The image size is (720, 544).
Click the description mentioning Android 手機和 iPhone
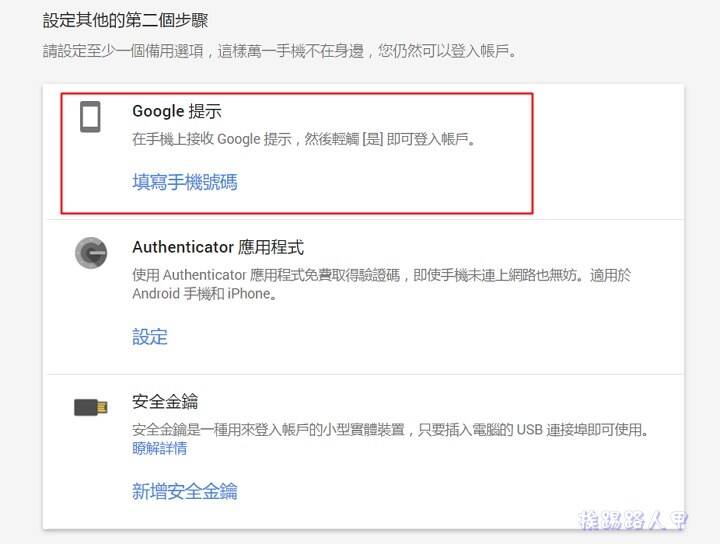coord(382,284)
